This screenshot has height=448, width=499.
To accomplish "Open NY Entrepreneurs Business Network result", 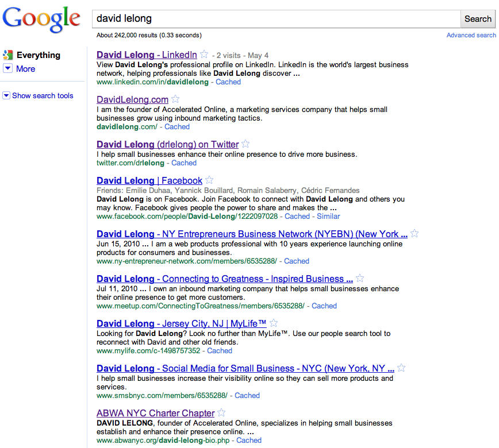I will point(252,234).
